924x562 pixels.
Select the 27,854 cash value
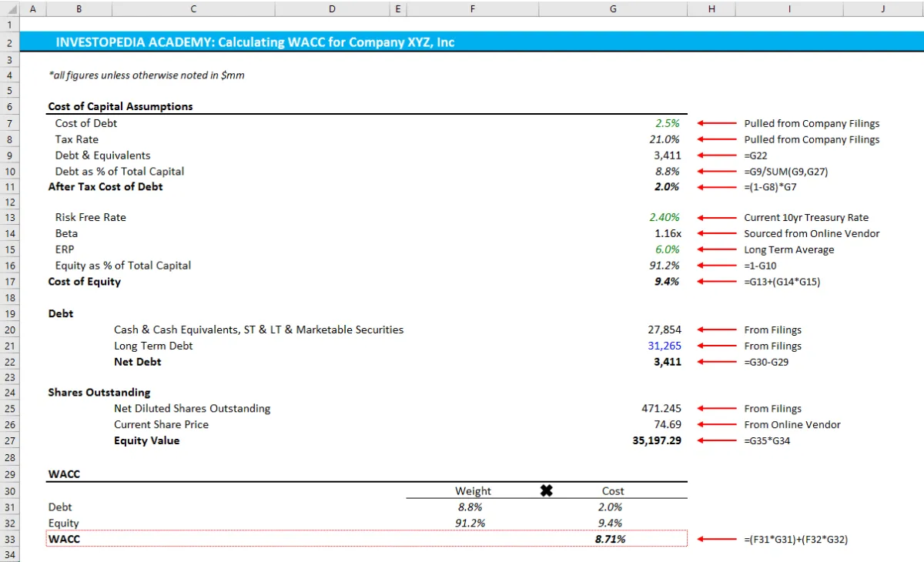tap(665, 330)
